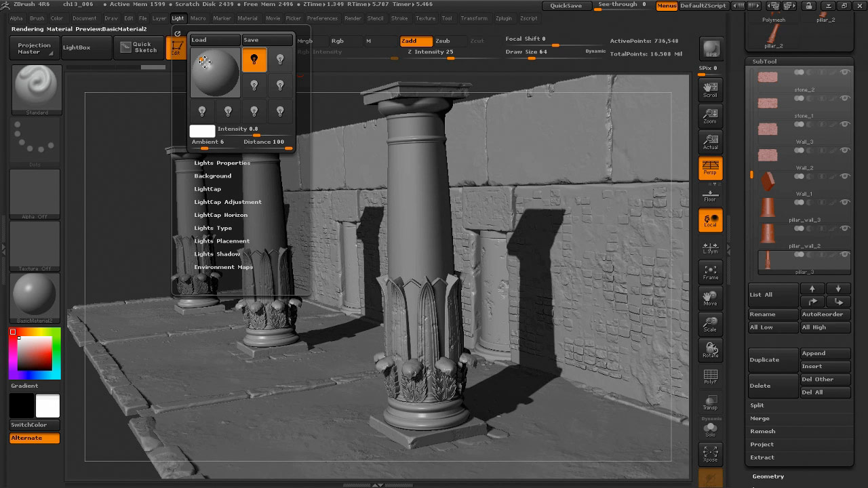Toggle Perspective mode off

pos(710,168)
